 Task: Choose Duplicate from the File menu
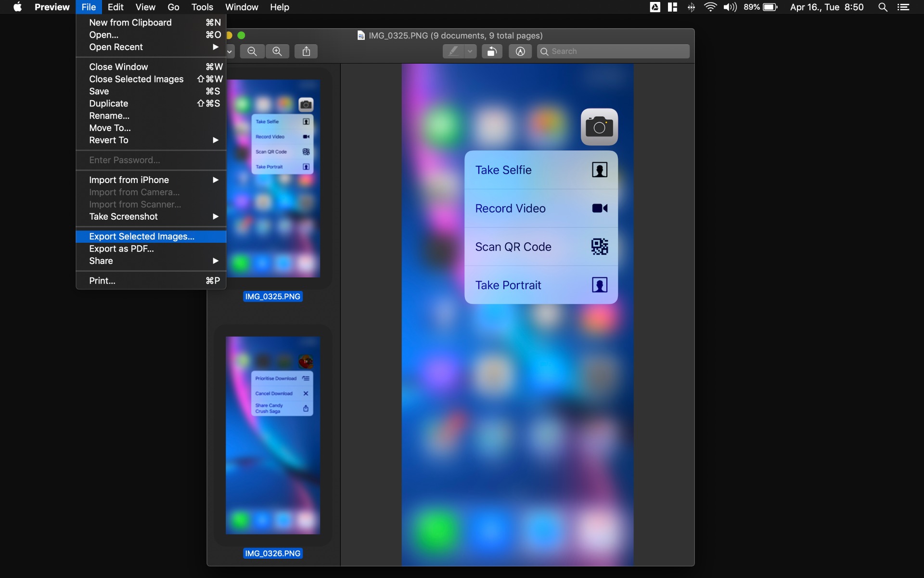(x=109, y=104)
